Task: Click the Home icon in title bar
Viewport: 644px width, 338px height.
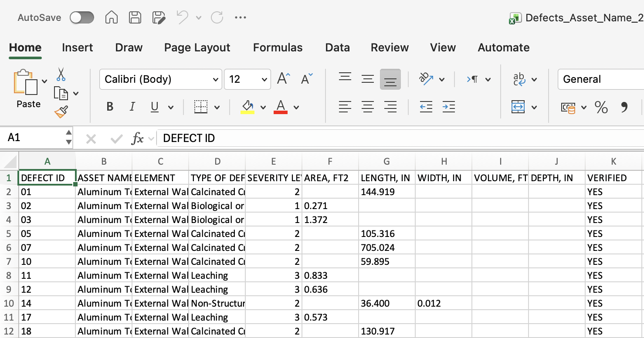Action: tap(112, 17)
